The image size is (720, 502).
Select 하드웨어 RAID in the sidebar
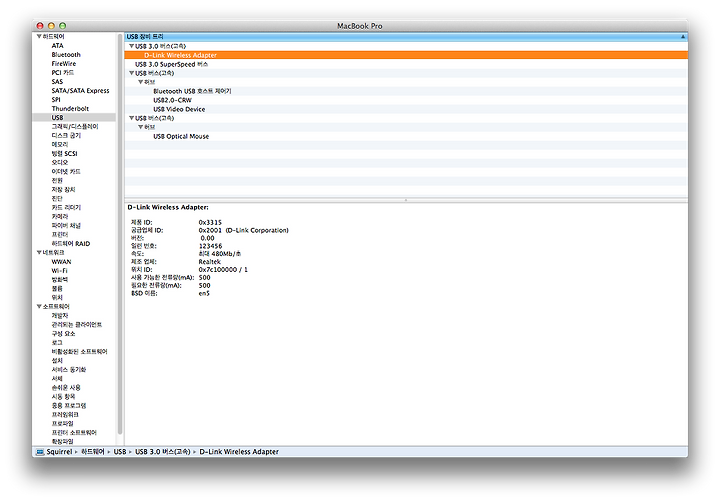[71, 243]
